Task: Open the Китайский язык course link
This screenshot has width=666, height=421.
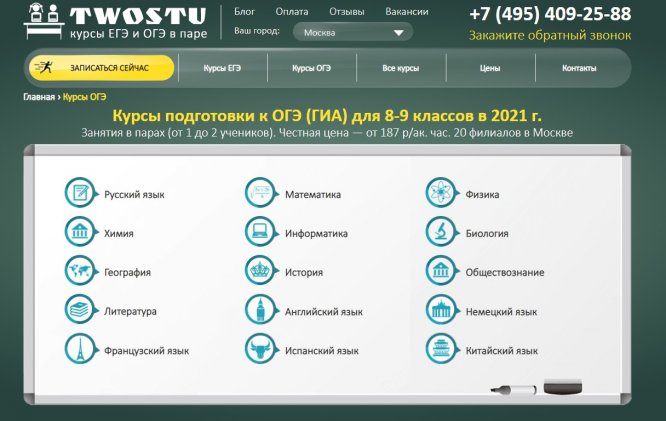Action: click(x=502, y=351)
